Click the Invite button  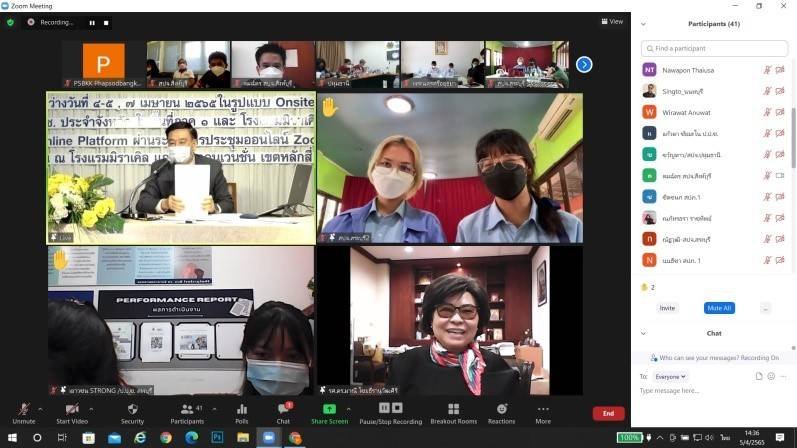tap(667, 308)
